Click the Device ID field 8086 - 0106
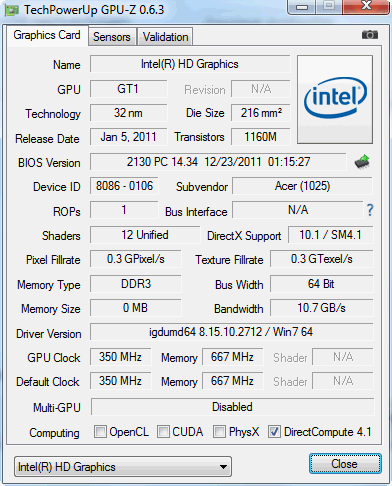This screenshot has width=392, height=486. 124,186
